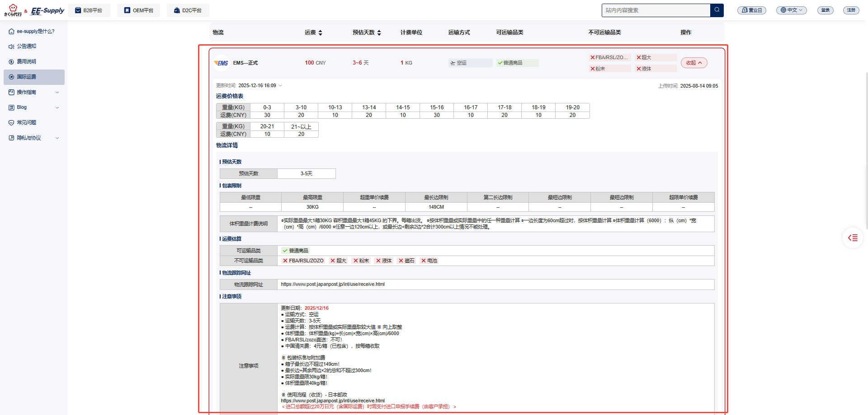Click the B2B平台 icon

point(78,10)
